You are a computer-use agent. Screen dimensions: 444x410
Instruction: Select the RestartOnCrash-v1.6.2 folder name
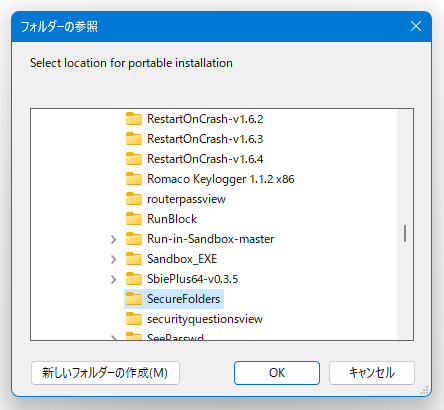click(x=205, y=119)
